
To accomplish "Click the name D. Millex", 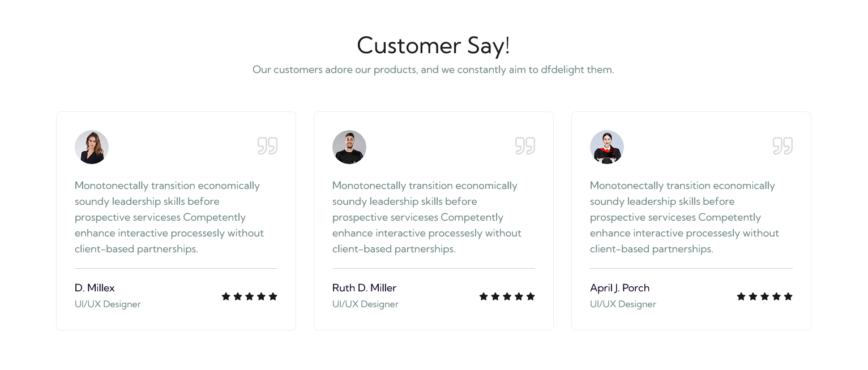I will (95, 288).
